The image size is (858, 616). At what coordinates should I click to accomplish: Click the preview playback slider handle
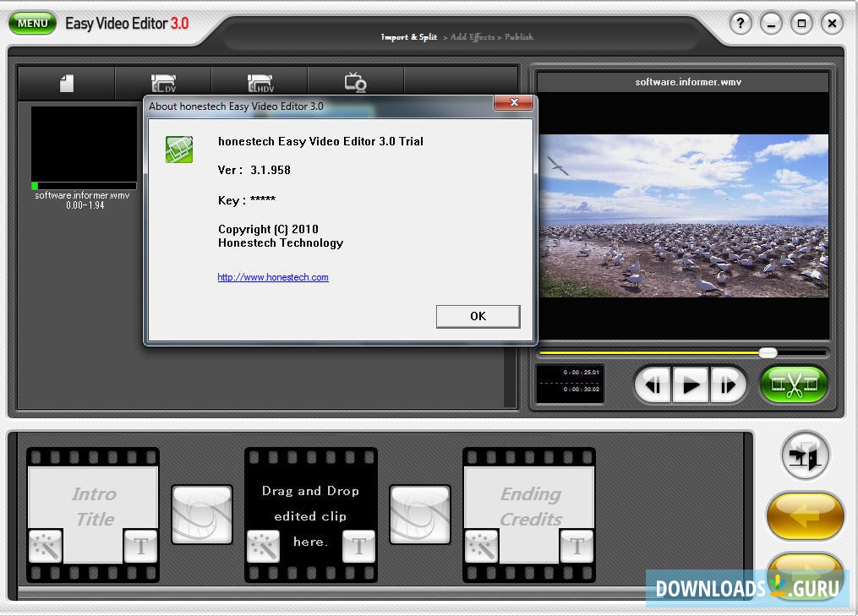pyautogui.click(x=768, y=352)
